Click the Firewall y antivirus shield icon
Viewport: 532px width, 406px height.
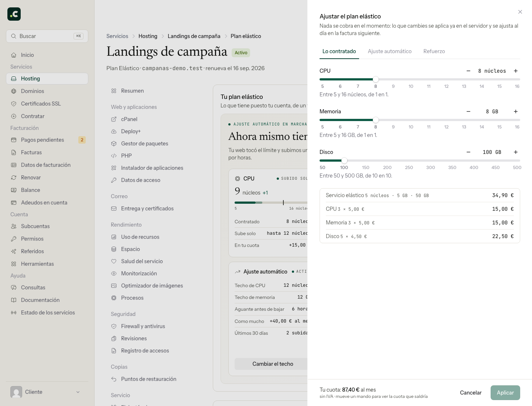click(x=114, y=326)
